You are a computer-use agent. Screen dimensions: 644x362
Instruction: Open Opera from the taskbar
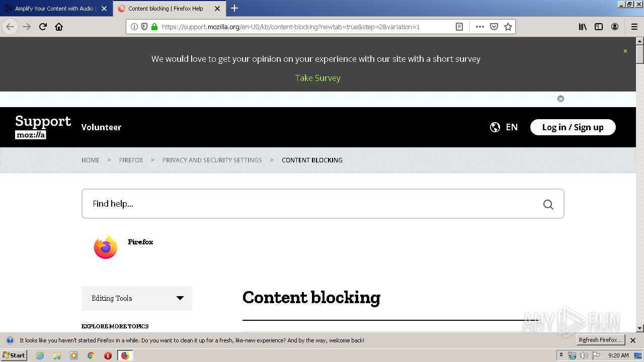108,355
